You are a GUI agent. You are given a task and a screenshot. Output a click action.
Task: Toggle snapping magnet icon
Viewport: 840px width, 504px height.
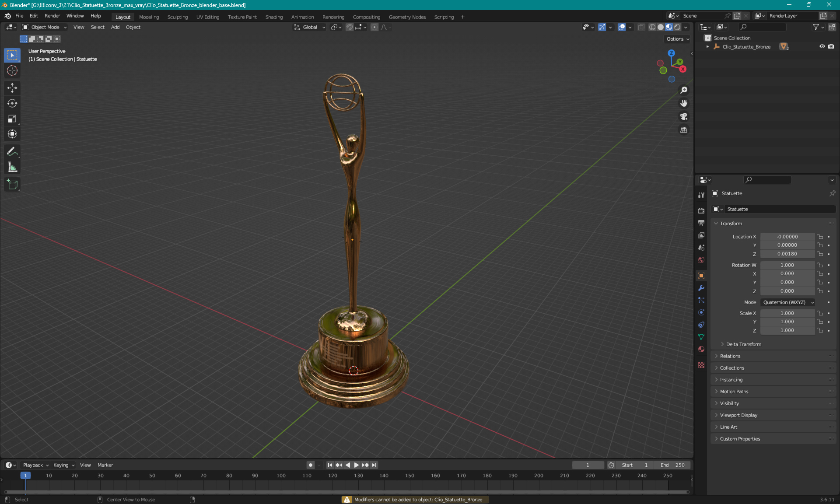point(350,27)
